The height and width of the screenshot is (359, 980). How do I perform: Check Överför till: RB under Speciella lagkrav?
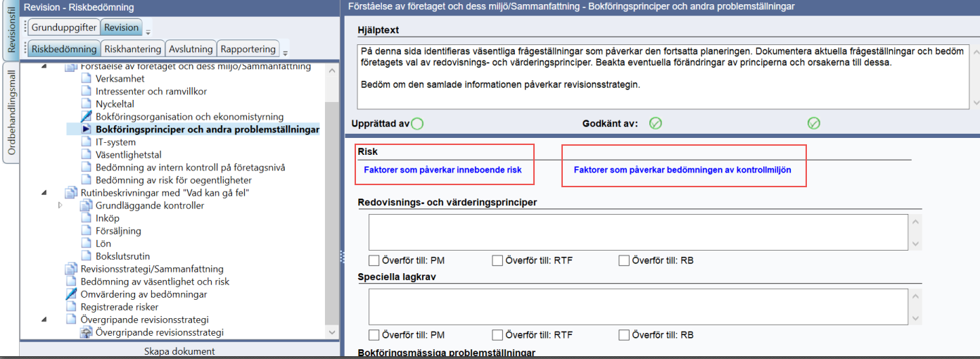(x=624, y=335)
